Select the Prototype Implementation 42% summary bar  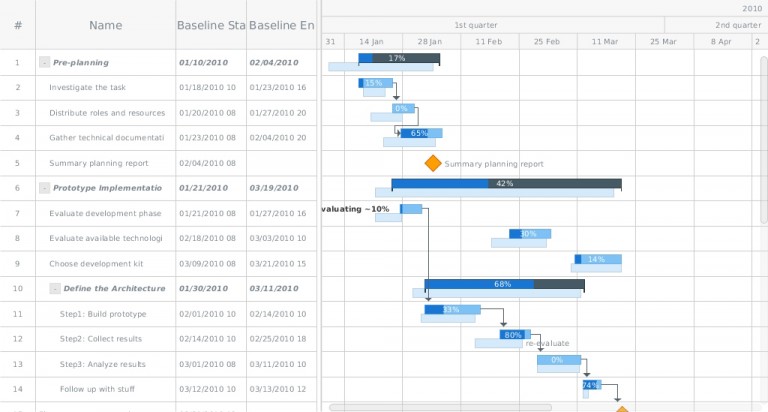(x=506, y=184)
